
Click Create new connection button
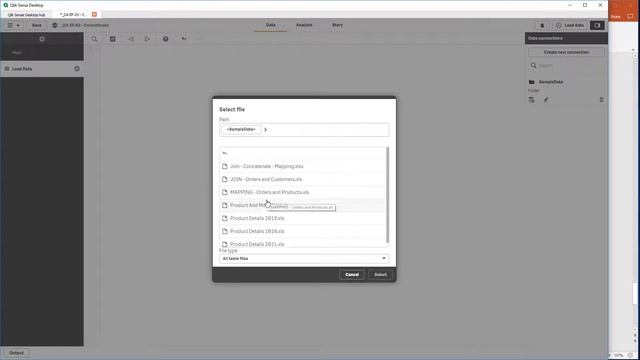point(566,52)
